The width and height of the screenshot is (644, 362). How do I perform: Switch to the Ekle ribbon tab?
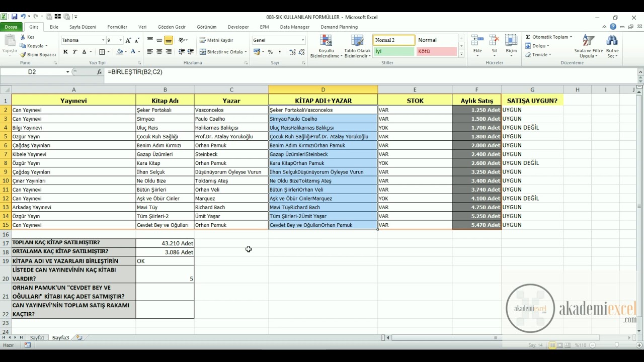(54, 27)
